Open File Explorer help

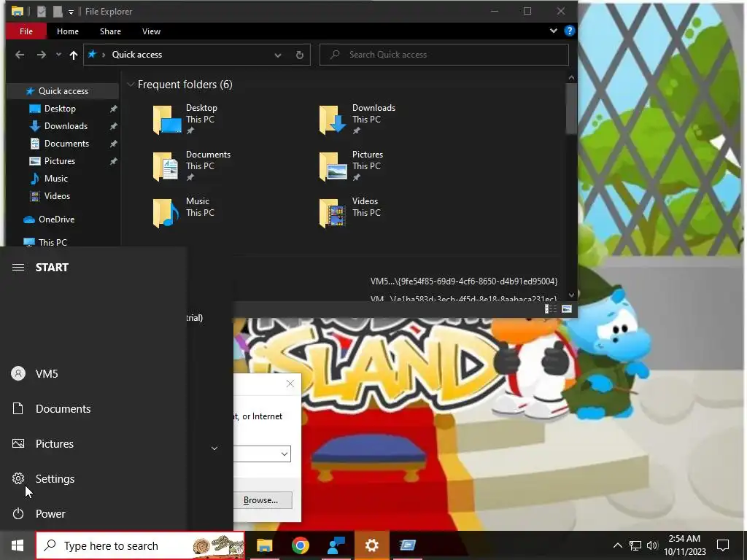click(x=569, y=31)
